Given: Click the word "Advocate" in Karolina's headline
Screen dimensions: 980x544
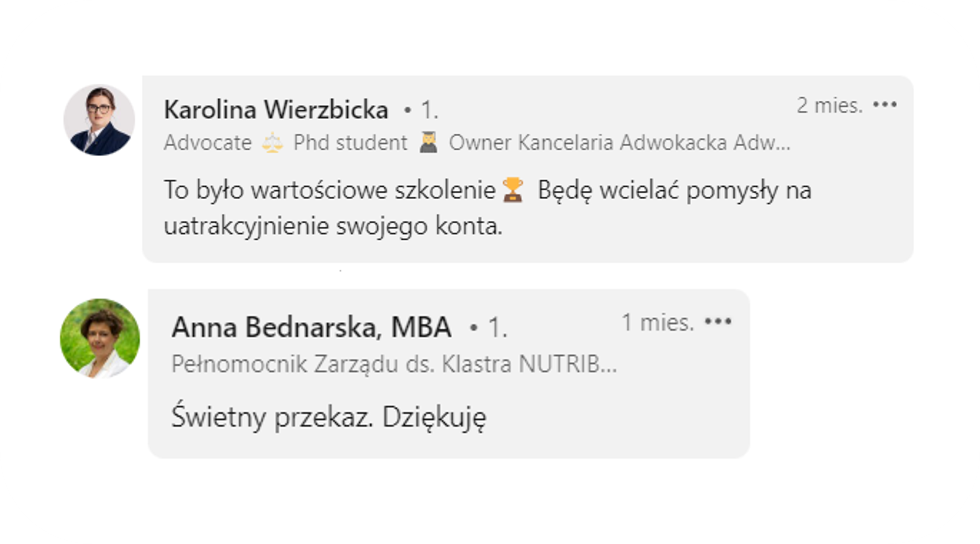Looking at the screenshot, I should point(208,143).
